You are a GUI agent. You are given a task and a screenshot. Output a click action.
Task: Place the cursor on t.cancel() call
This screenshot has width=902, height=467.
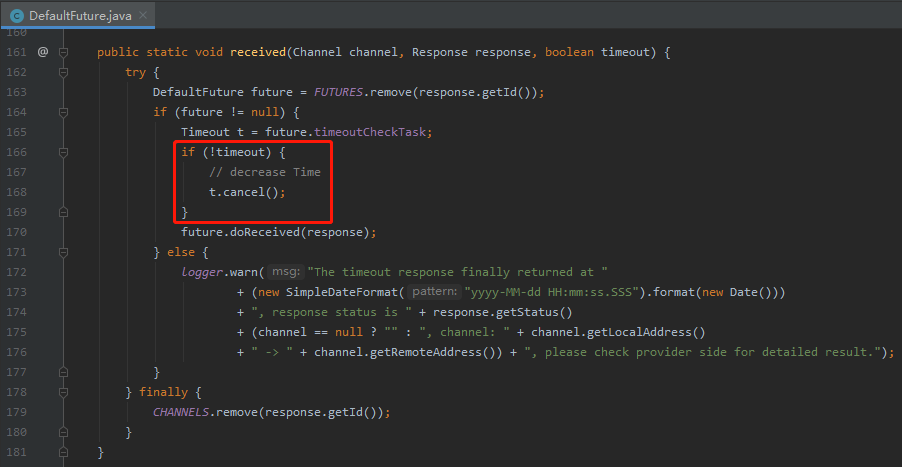(x=247, y=192)
